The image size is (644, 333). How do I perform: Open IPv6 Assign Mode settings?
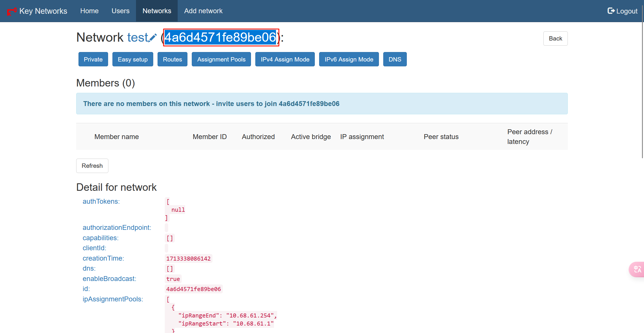(349, 59)
